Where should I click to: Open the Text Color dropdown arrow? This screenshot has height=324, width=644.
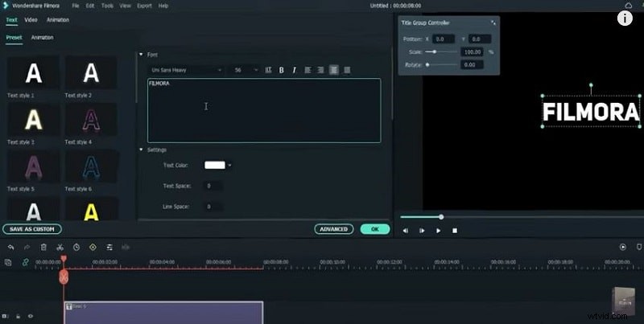click(x=229, y=166)
